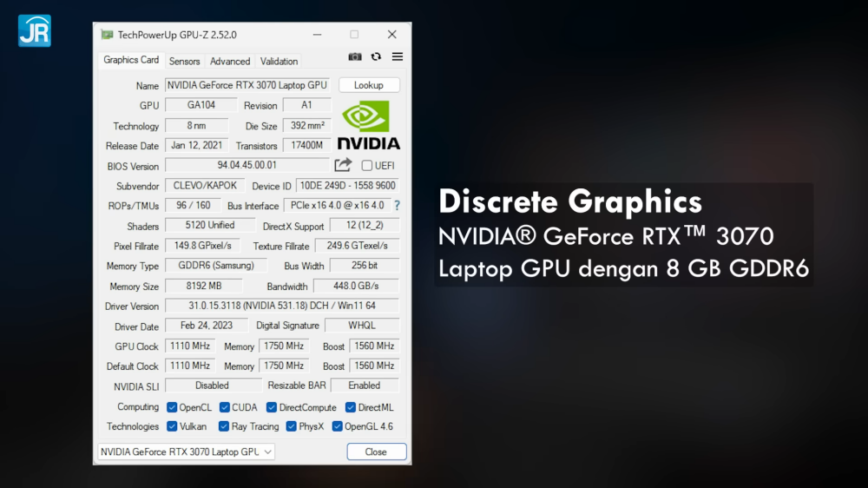Viewport: 868px width, 488px height.
Task: Toggle the UEFI checkbox
Action: (x=366, y=166)
